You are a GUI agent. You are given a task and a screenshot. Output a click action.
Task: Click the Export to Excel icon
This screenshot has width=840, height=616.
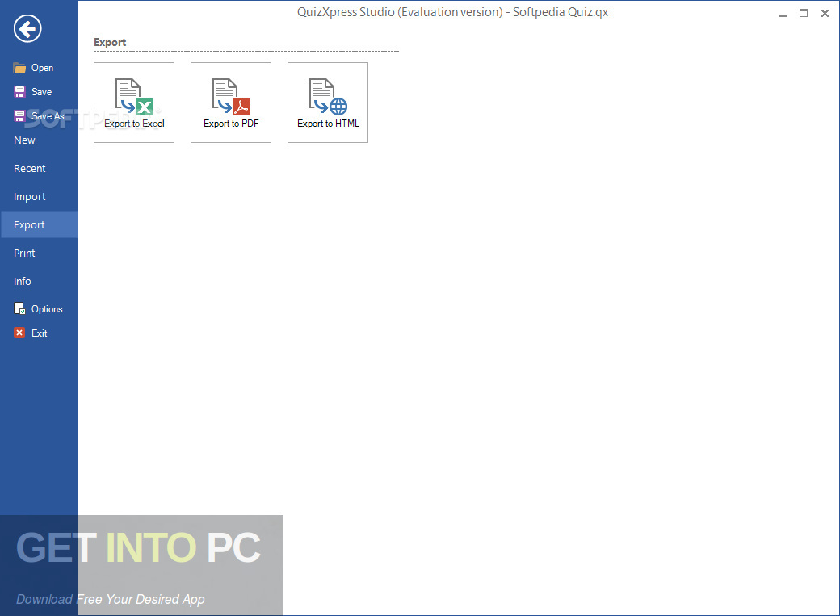(134, 97)
